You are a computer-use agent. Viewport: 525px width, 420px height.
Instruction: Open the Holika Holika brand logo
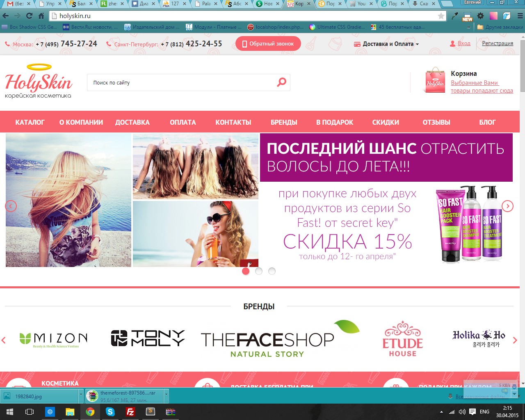pos(479,339)
